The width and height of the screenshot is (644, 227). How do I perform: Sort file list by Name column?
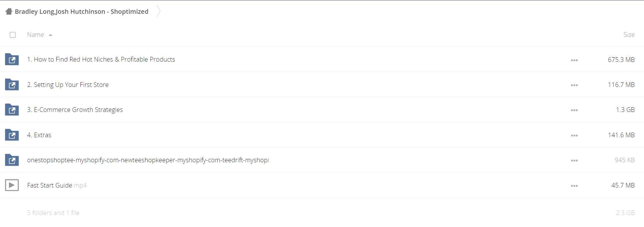(35, 35)
